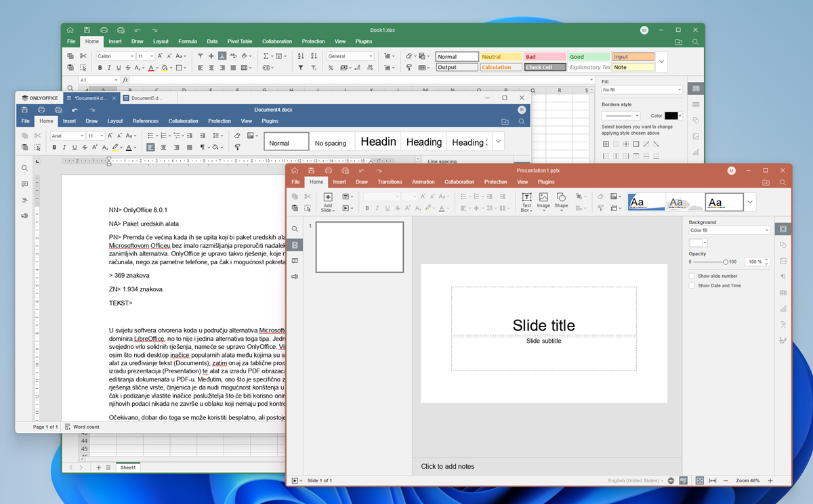
Task: Click the Click to add notes area
Action: click(448, 467)
